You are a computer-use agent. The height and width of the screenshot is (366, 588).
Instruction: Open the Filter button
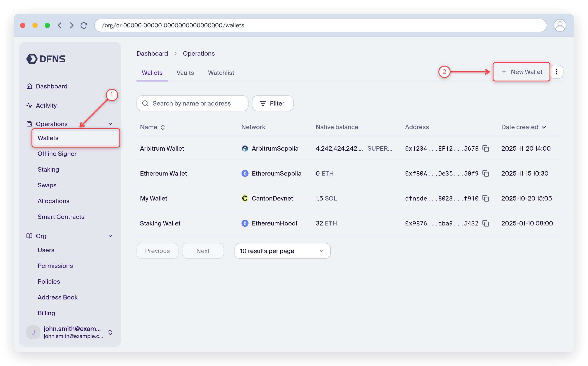pyautogui.click(x=273, y=103)
